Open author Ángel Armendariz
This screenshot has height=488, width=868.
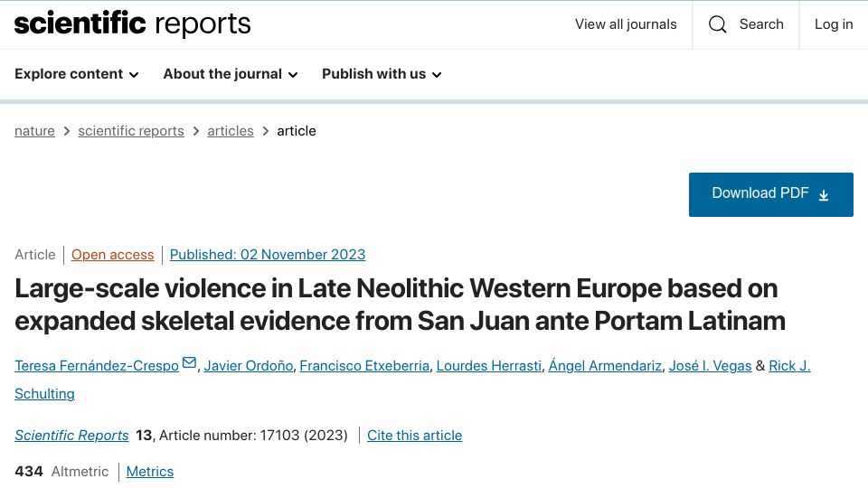[605, 366]
